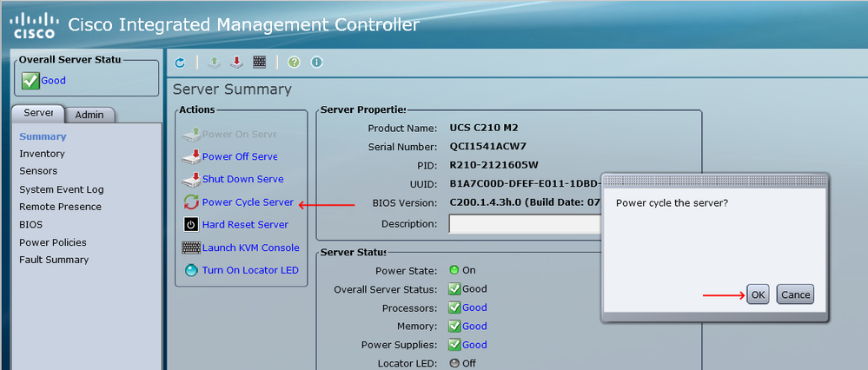The image size is (868, 370).
Task: Click the green Power State indicator
Action: point(454,270)
